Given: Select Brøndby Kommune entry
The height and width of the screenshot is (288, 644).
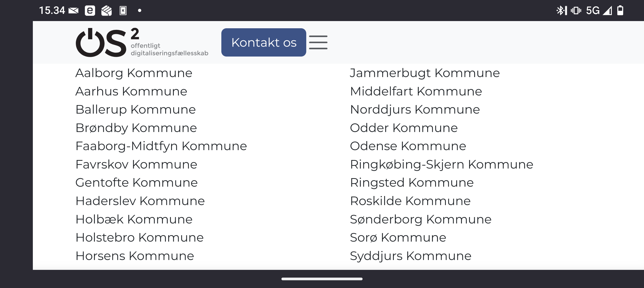Looking at the screenshot, I should pyautogui.click(x=136, y=128).
